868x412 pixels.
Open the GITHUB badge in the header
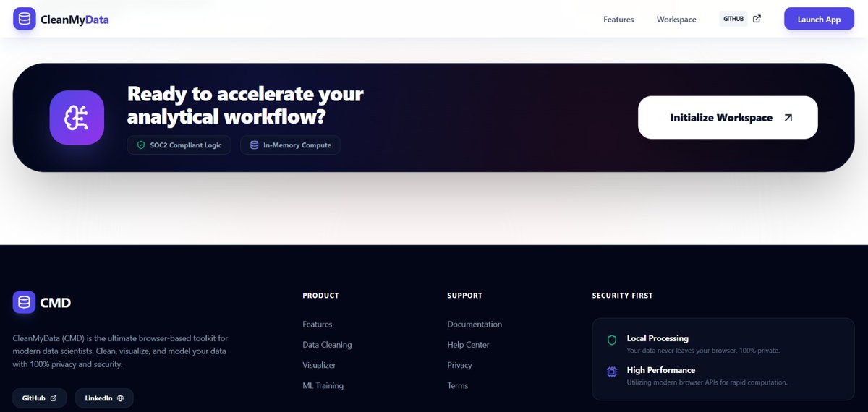coord(733,19)
